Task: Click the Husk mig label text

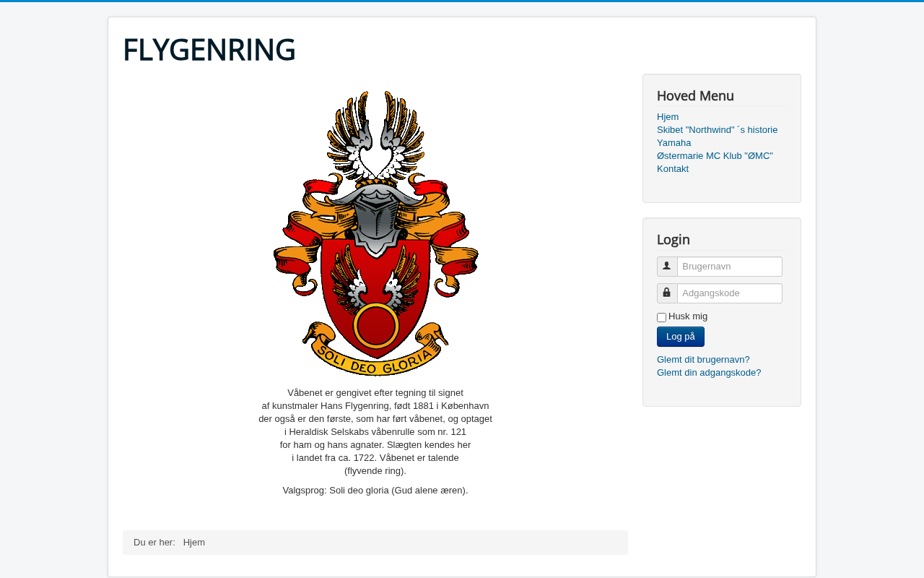Action: [x=688, y=316]
